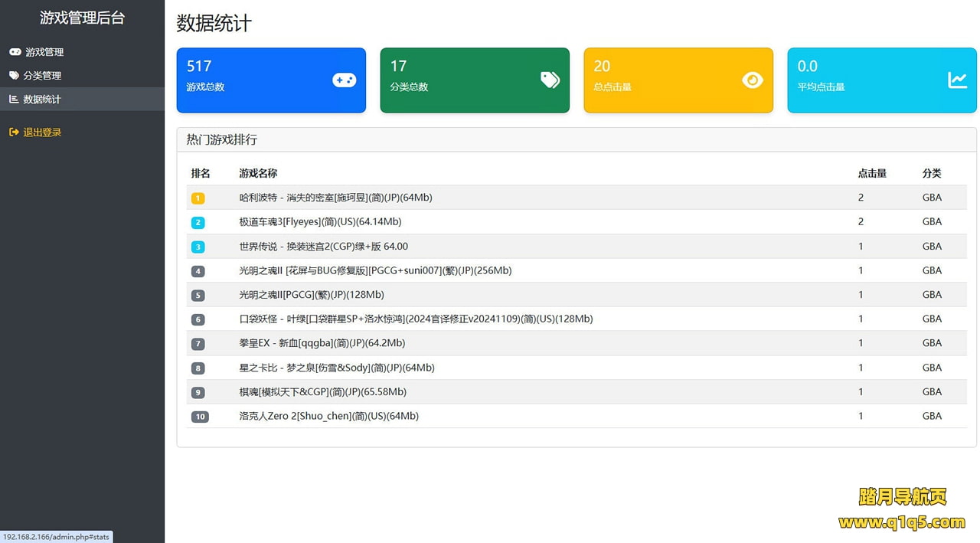Click the eye icon on yellow card
This screenshot has width=980, height=543.
tap(753, 80)
